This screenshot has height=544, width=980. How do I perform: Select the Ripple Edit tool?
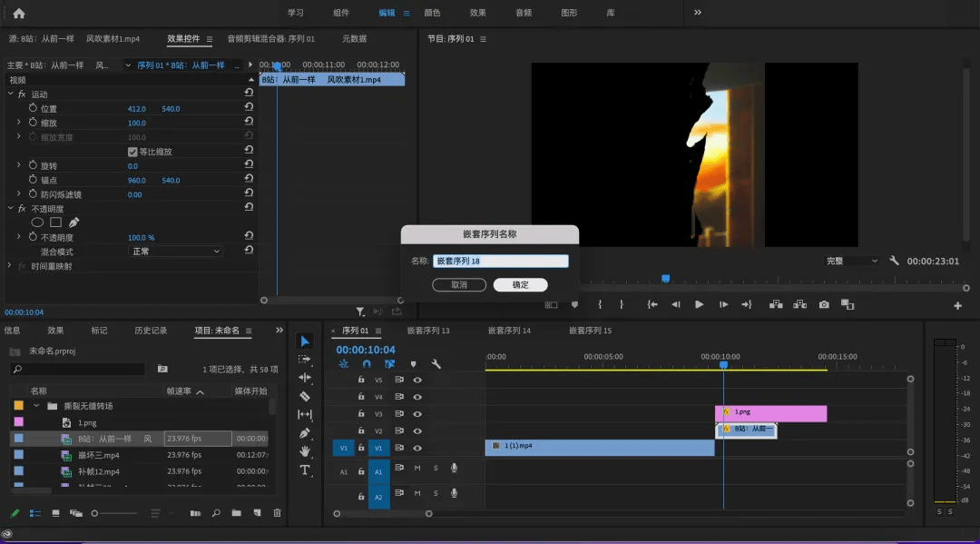(x=305, y=378)
